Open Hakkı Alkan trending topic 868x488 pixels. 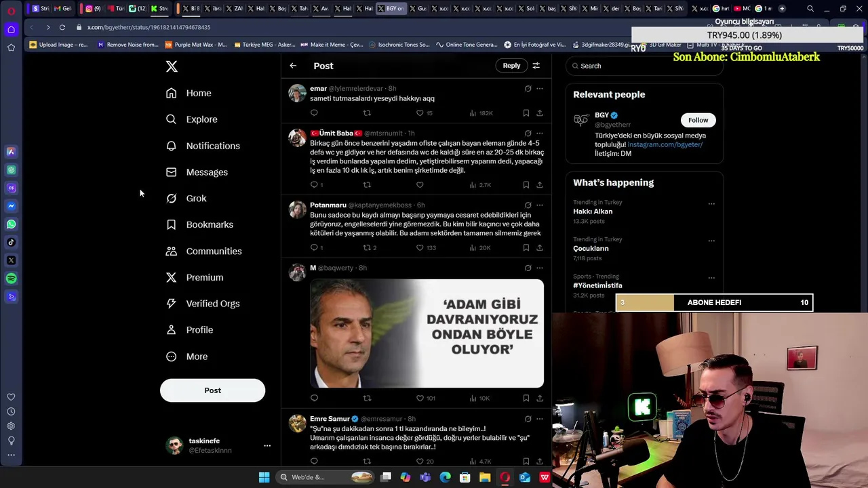click(593, 211)
